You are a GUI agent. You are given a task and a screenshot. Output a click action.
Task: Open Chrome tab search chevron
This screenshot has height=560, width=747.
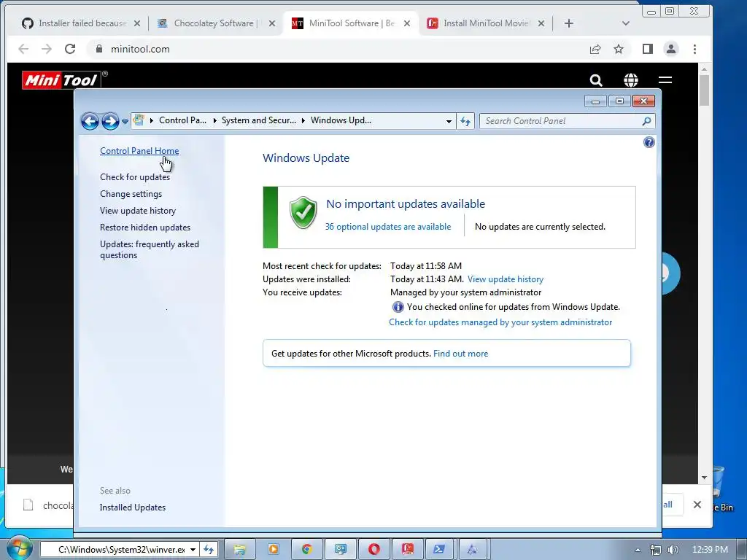pos(626,23)
